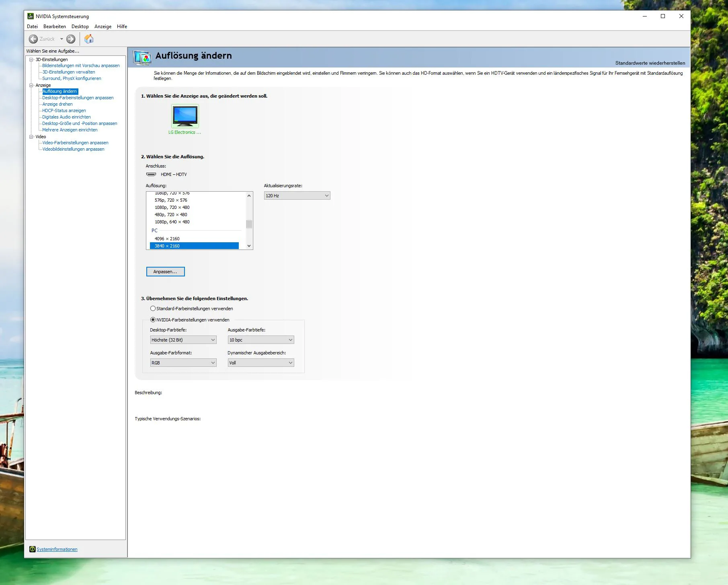
Task: Select resolution 3840 × 2160
Action: point(194,246)
